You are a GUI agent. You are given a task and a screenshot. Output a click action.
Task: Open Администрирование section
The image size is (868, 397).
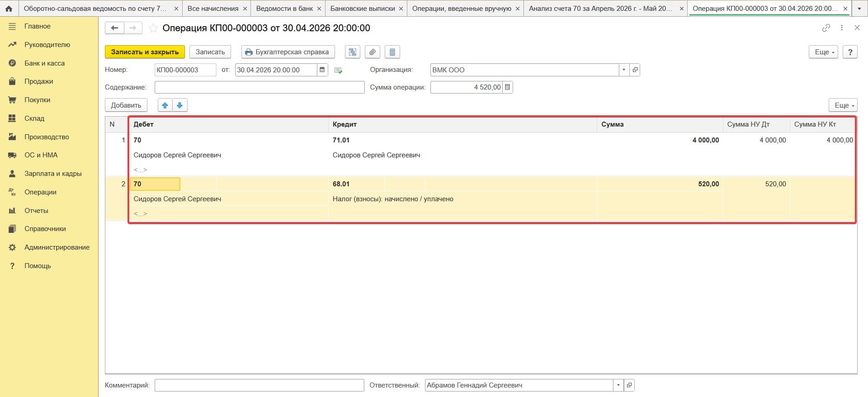click(x=57, y=247)
